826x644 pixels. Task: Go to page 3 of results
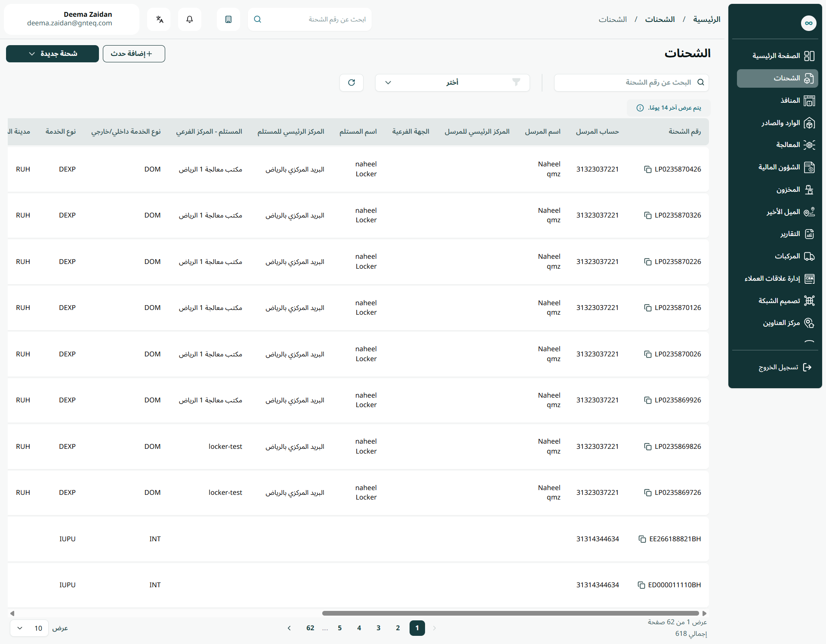tap(379, 628)
